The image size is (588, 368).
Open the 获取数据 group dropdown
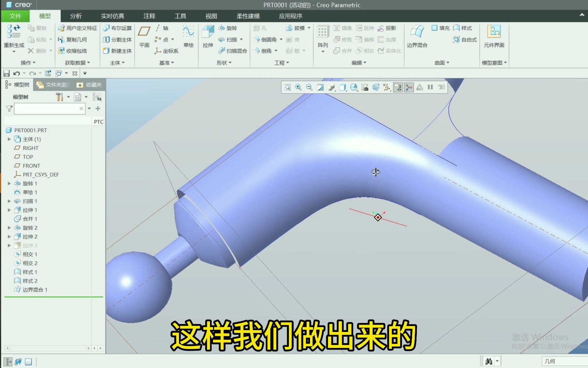pyautogui.click(x=77, y=63)
